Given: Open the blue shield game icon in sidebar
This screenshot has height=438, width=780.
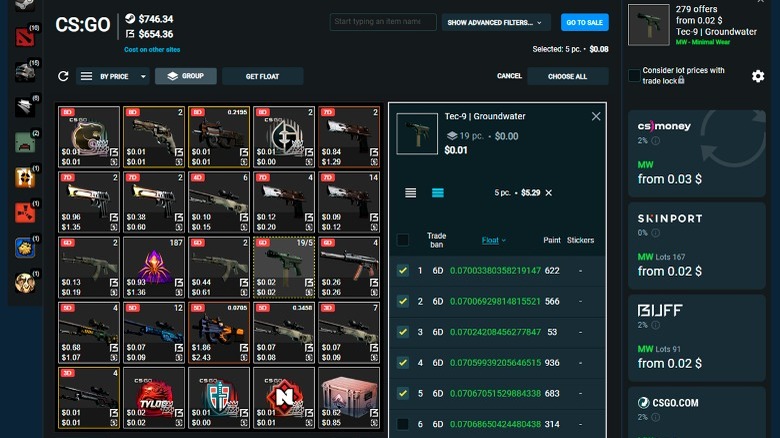Looking at the screenshot, I should pyautogui.click(x=24, y=247).
